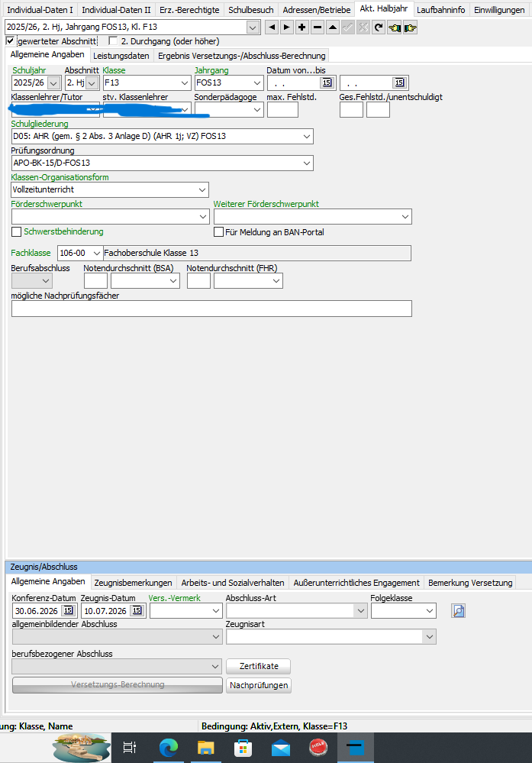The height and width of the screenshot is (763, 532).
Task: Open calendar for Datum bis field
Action: coord(400,82)
